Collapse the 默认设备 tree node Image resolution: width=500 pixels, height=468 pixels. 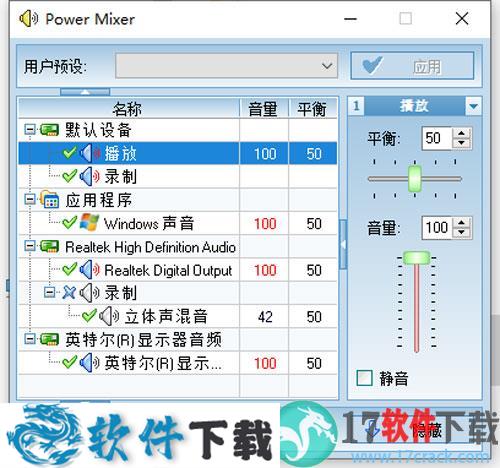(x=30, y=130)
